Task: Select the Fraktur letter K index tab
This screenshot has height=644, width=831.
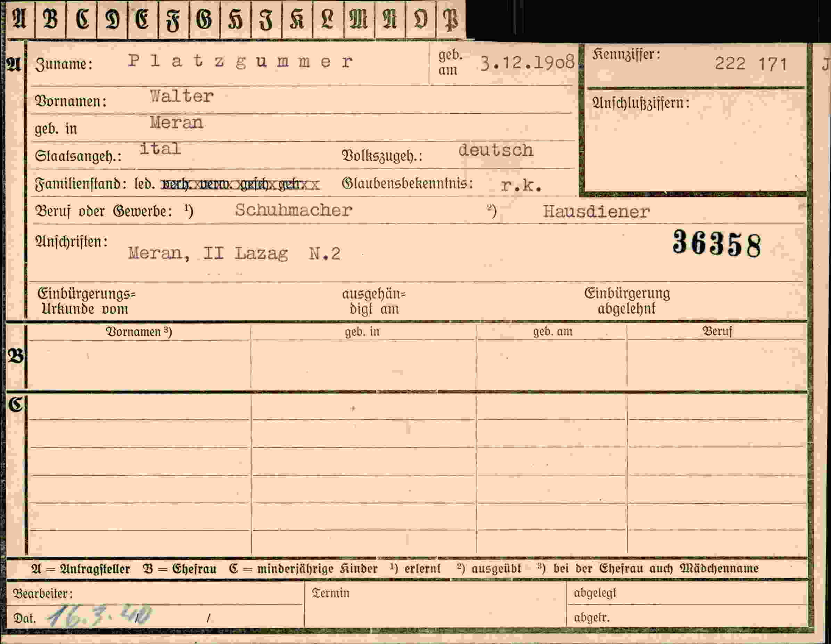Action: [x=297, y=19]
